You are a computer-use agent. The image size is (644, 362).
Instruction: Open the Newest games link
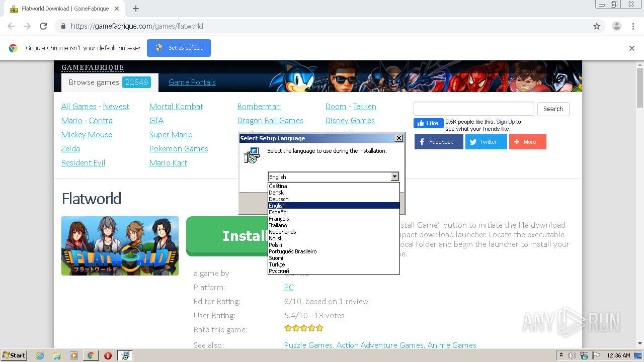coord(116,107)
